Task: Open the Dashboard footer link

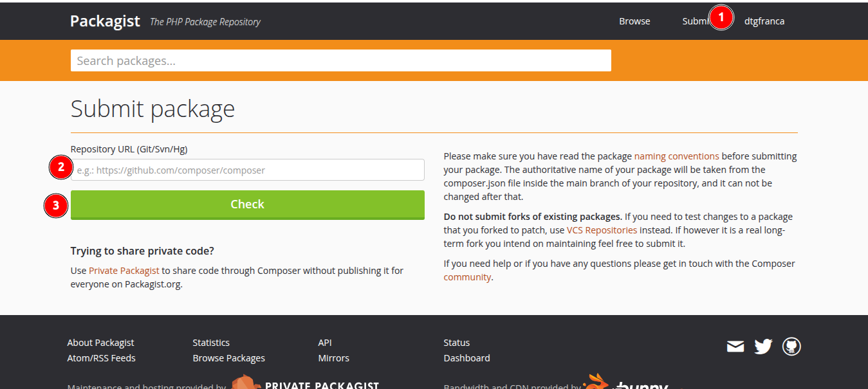Action: pos(466,358)
